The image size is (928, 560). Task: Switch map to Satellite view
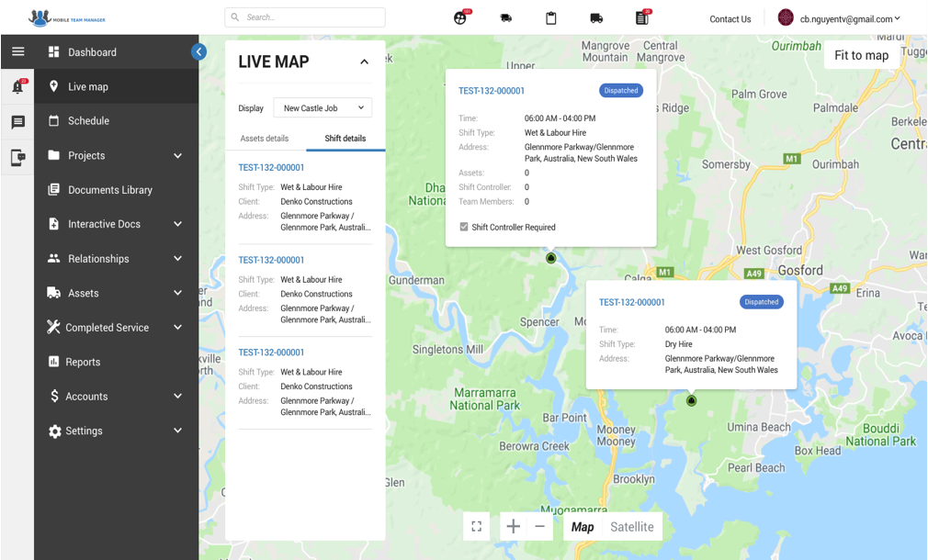pyautogui.click(x=631, y=527)
